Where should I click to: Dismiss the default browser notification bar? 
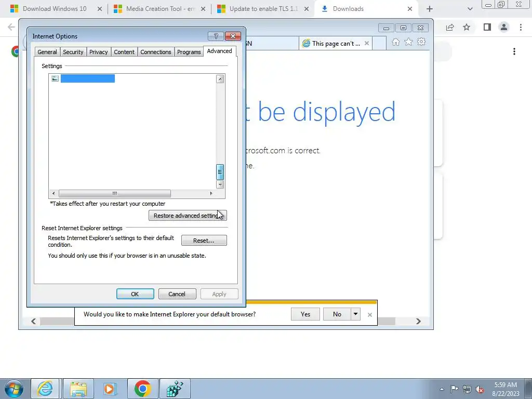tap(370, 315)
